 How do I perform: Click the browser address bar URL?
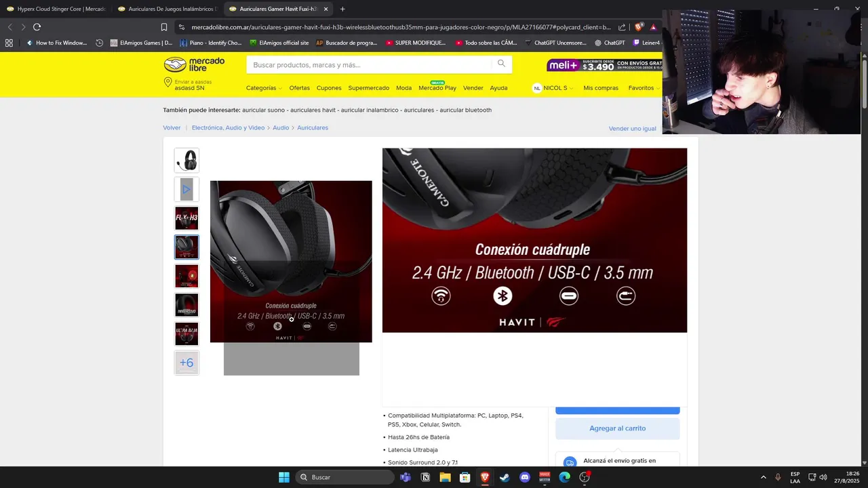coord(401,27)
